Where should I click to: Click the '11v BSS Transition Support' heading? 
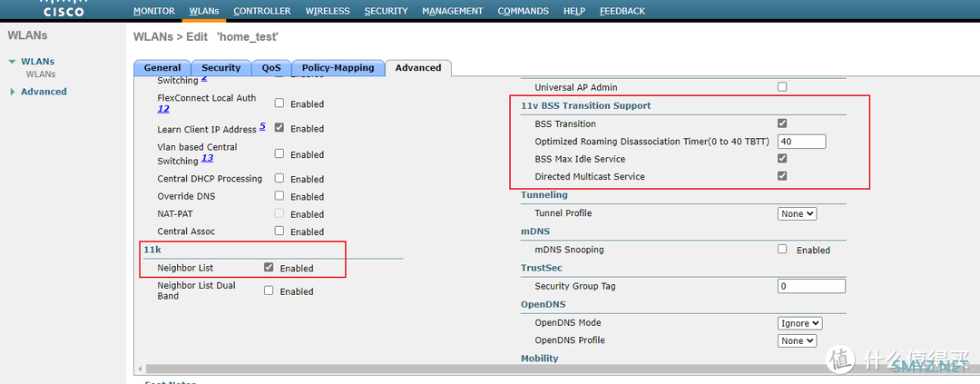point(585,105)
